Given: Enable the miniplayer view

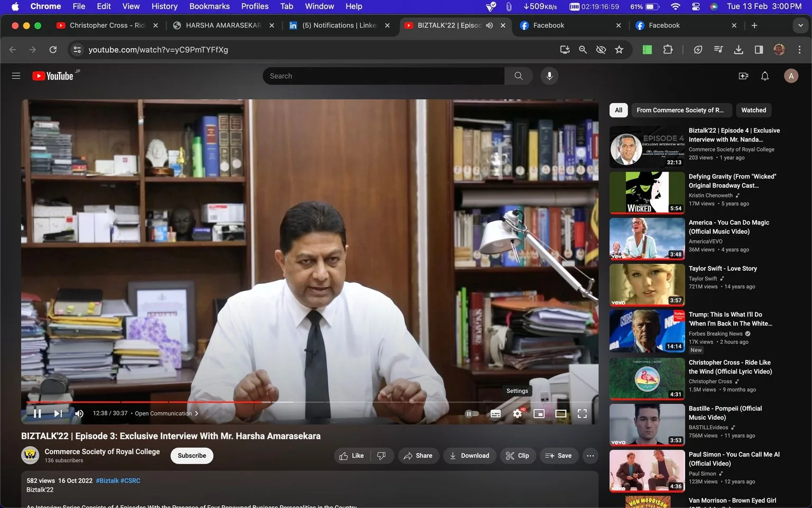Looking at the screenshot, I should pos(539,413).
